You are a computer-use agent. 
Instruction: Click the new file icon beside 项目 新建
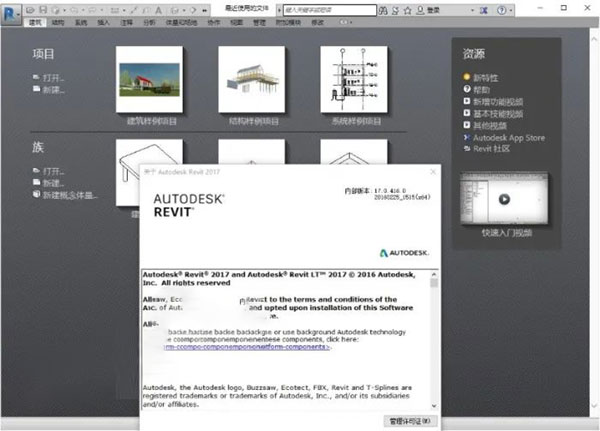click(x=36, y=89)
